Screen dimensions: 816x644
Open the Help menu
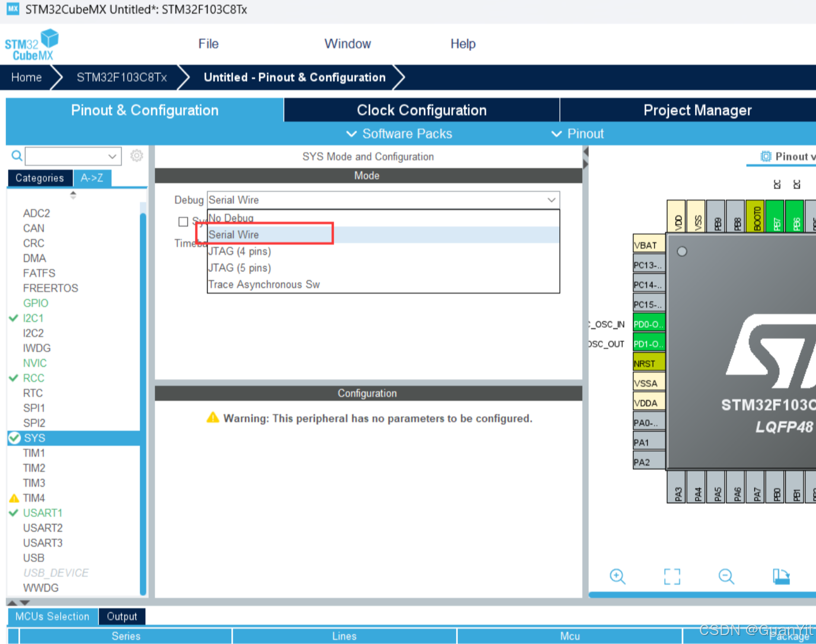463,44
